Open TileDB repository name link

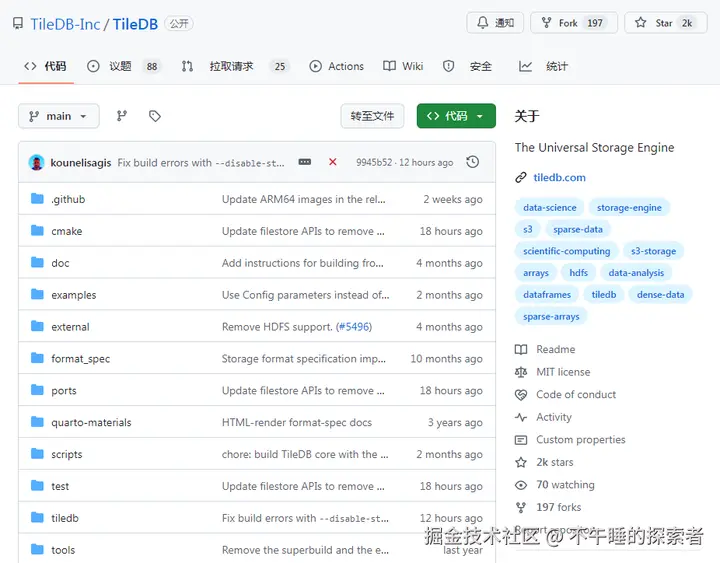[135, 24]
